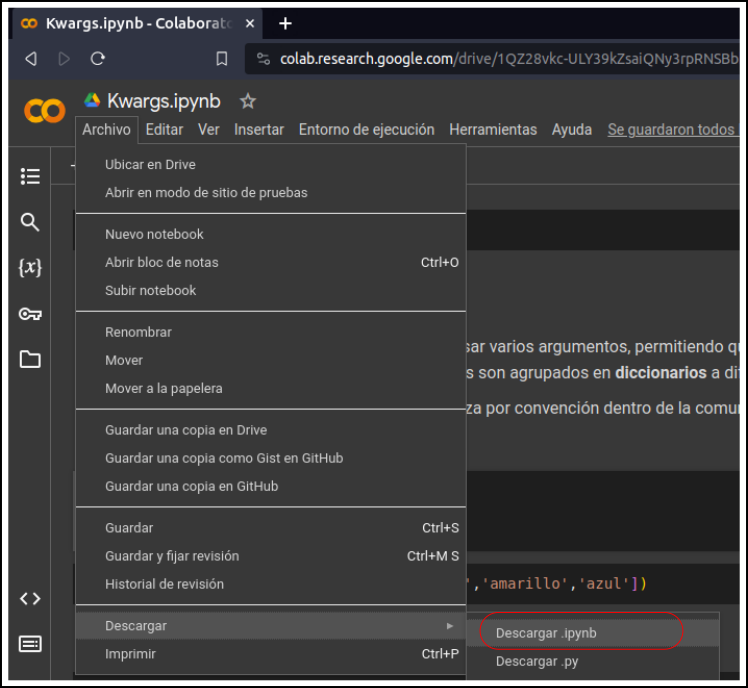
Task: Open the Entorno de ejecución menu
Action: [x=366, y=129]
